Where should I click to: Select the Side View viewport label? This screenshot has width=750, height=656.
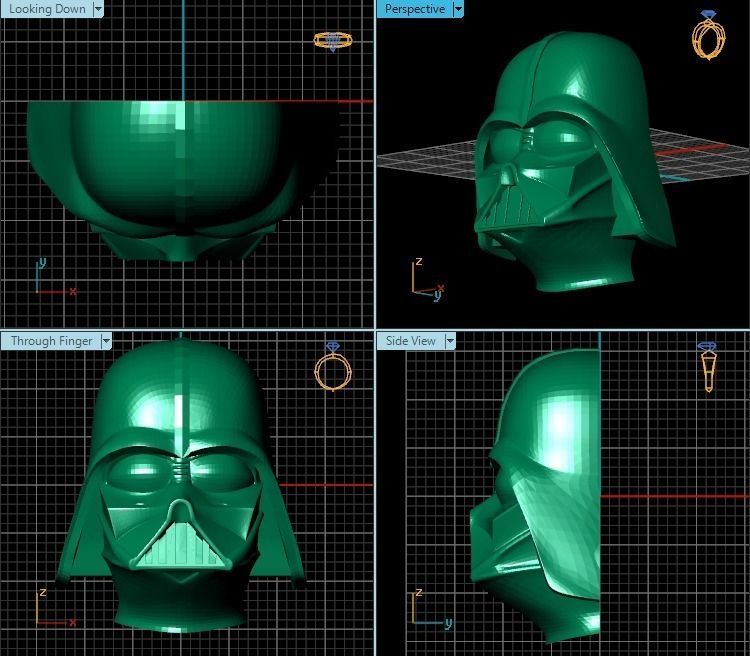411,341
